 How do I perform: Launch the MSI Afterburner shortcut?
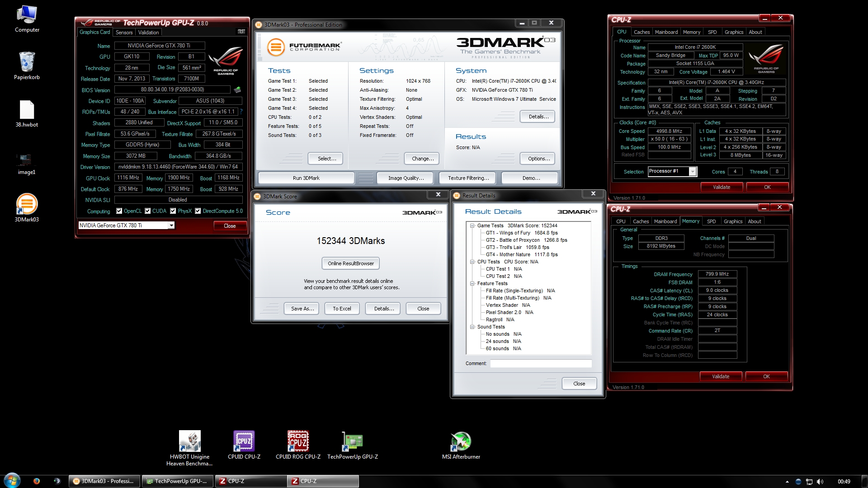(x=461, y=445)
